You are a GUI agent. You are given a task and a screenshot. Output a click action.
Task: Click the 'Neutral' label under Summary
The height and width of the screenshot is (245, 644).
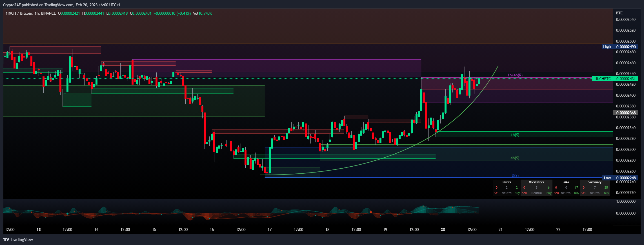pyautogui.click(x=595, y=193)
